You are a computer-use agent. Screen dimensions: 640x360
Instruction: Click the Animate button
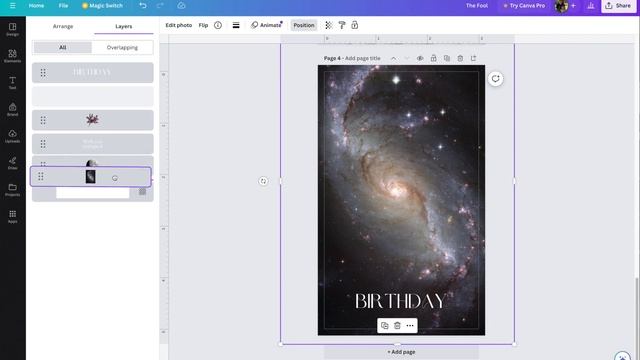click(266, 25)
